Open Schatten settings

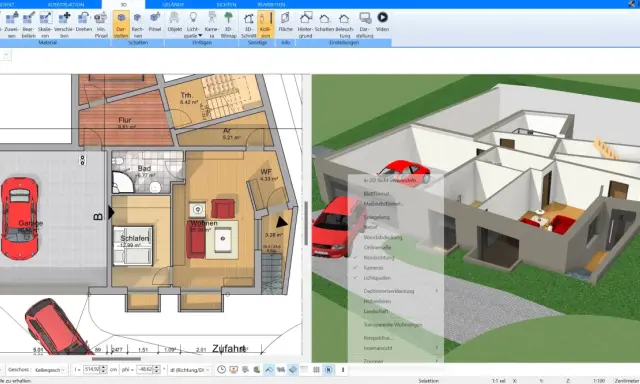coord(324,22)
